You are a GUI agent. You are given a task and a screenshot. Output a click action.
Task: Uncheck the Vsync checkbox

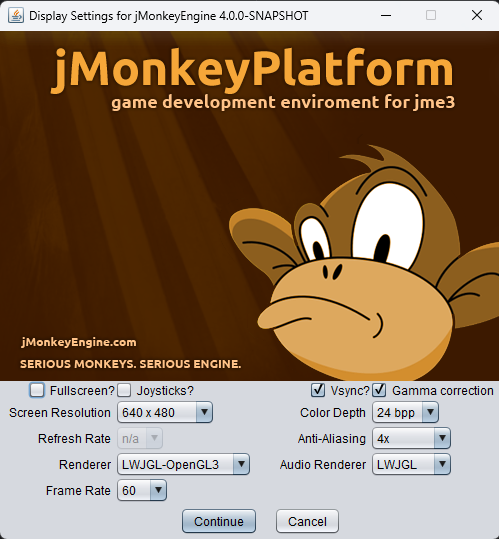tap(318, 390)
